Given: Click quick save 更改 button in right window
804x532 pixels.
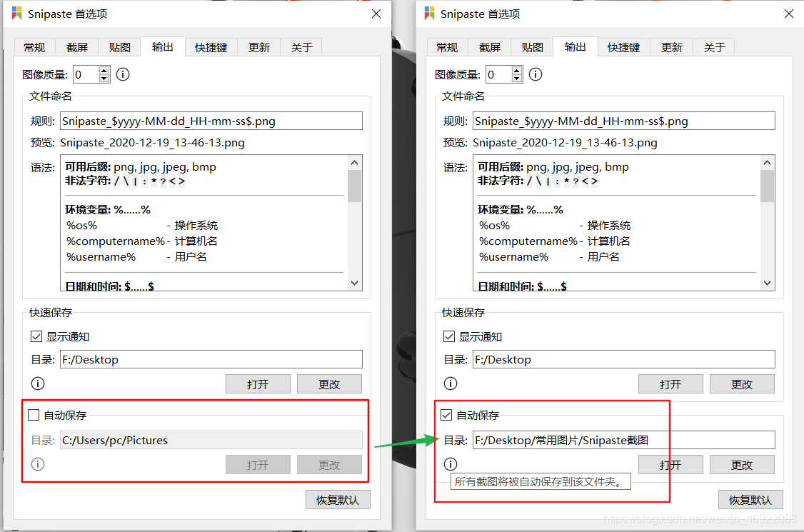Looking at the screenshot, I should coord(742,383).
